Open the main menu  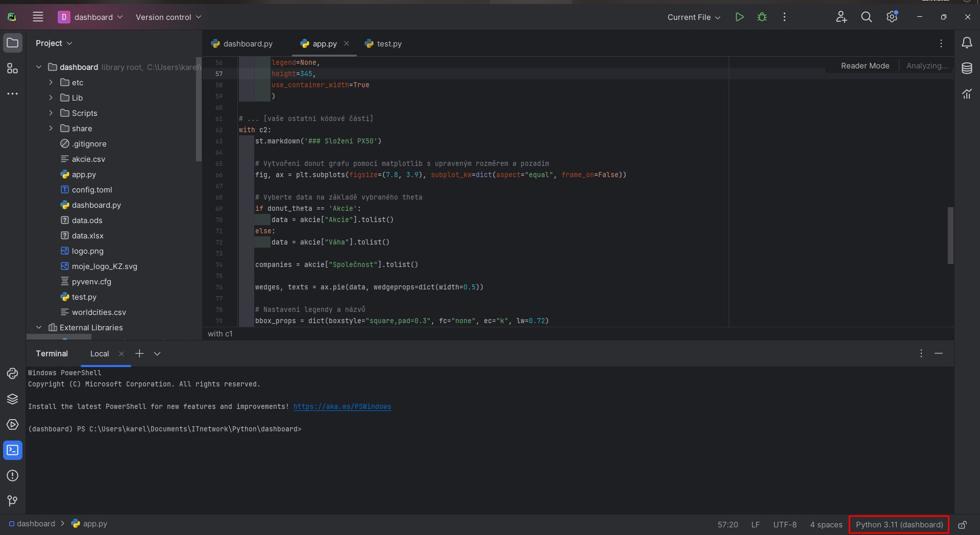coord(38,16)
